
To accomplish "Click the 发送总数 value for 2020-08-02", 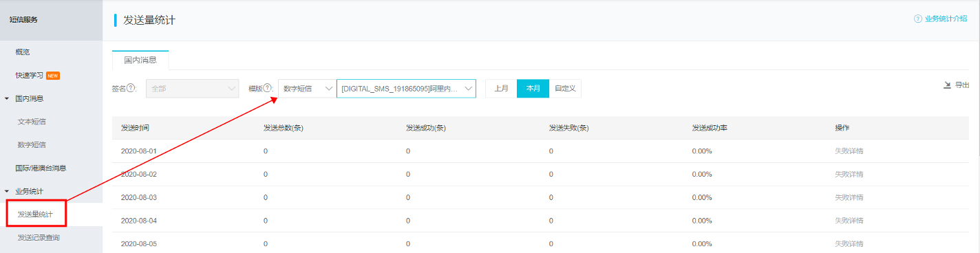I will tap(266, 174).
